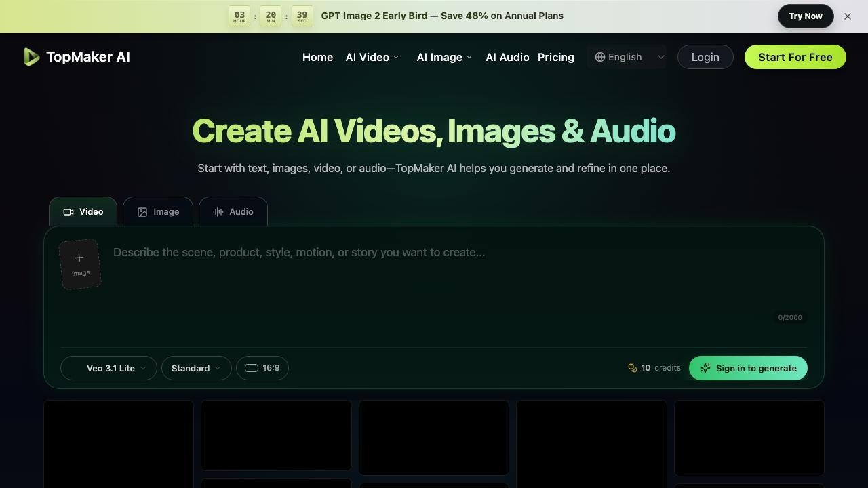Open the English language selector
The width and height of the screenshot is (868, 488).
pyautogui.click(x=627, y=57)
